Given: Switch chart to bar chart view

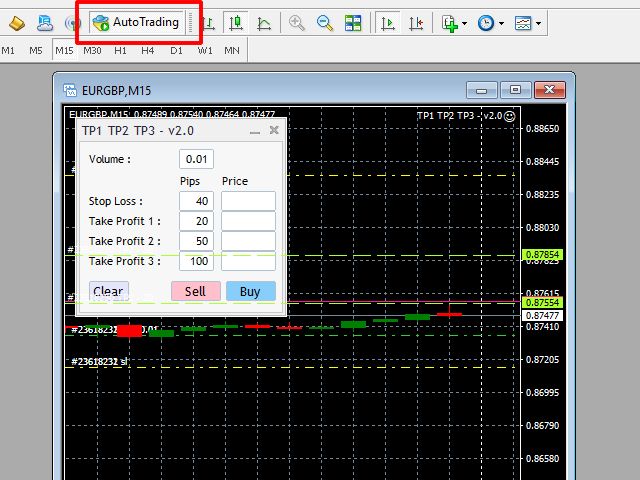Looking at the screenshot, I should point(209,22).
